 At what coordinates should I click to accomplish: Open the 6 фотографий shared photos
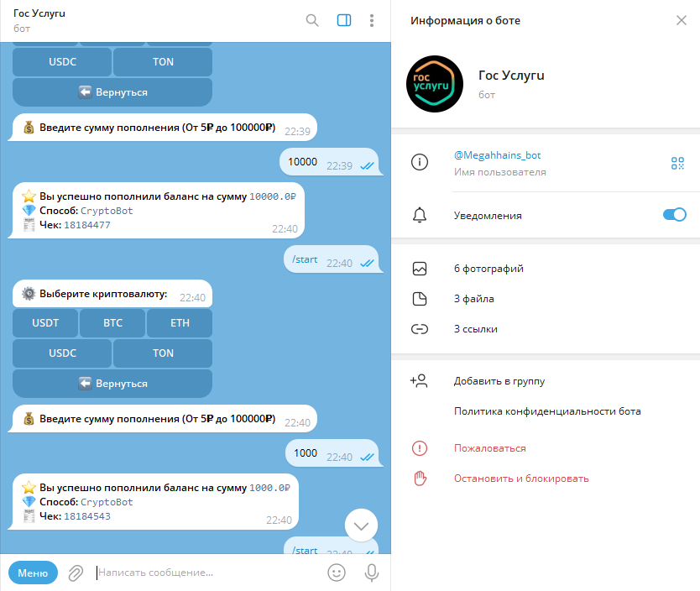[x=546, y=269]
